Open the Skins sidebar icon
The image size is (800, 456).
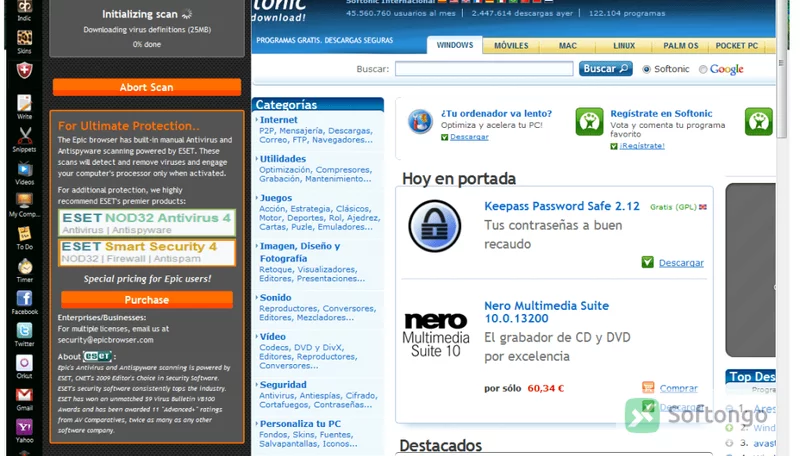(x=24, y=42)
